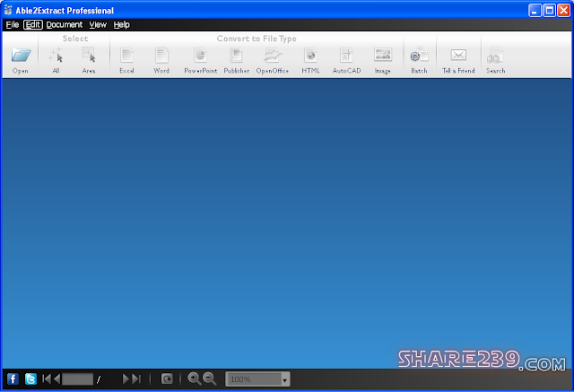The height and width of the screenshot is (392, 574).
Task: Click the page number input field
Action: [78, 379]
